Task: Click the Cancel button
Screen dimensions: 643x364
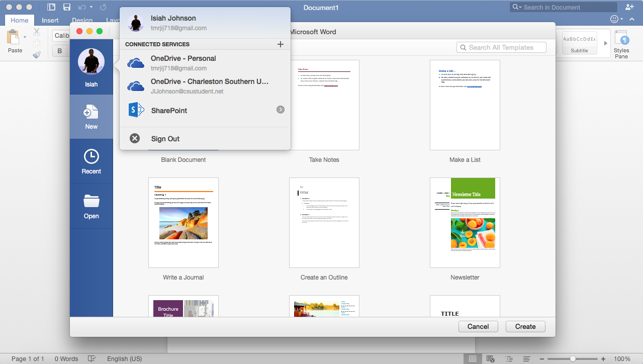Action: [478, 326]
